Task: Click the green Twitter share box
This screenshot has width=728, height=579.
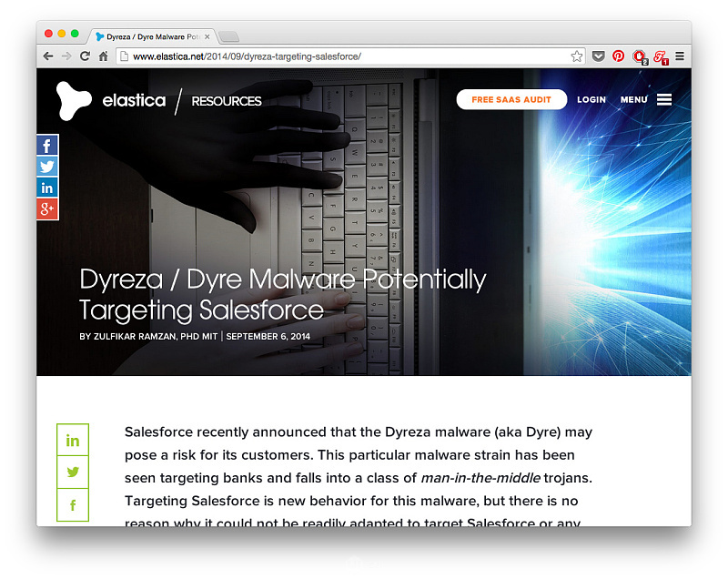Action: tap(73, 472)
